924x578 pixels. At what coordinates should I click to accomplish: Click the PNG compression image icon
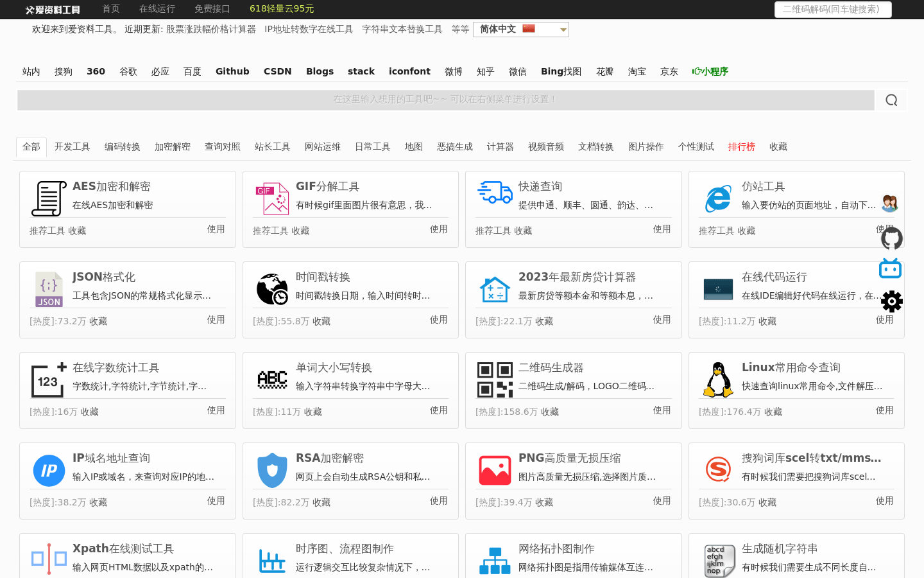coord(495,470)
